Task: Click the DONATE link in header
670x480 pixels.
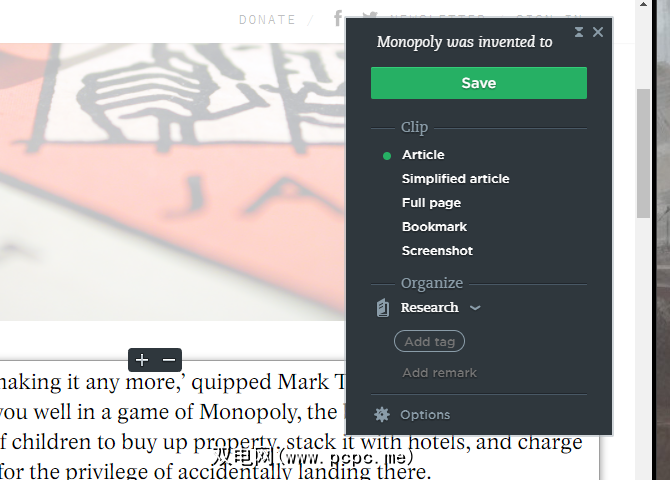Action: (x=267, y=20)
